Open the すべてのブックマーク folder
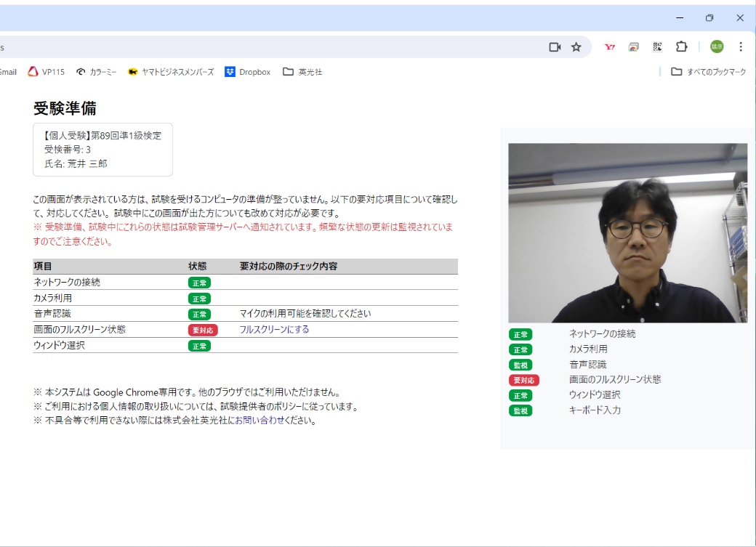Viewport: 756px width, 547px height. [709, 72]
